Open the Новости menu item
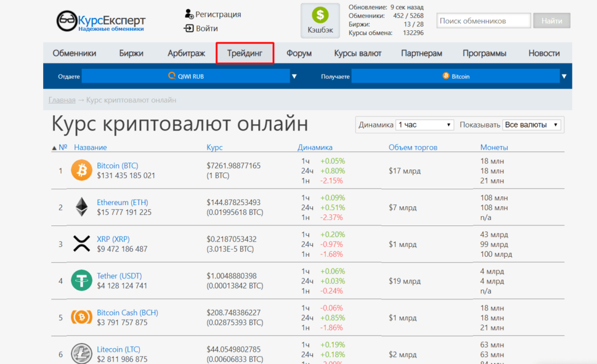Screen dimensions: 597x364 point(544,53)
